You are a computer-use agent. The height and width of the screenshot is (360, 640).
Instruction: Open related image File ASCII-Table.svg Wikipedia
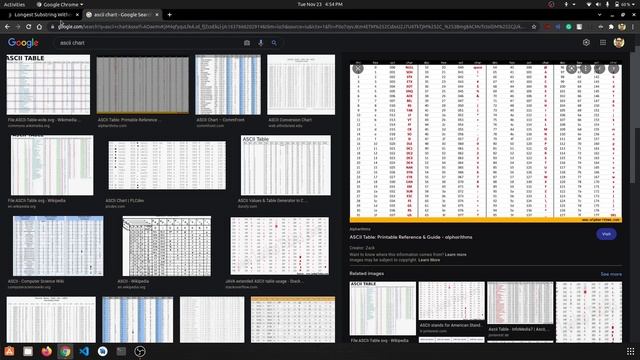coord(382,308)
